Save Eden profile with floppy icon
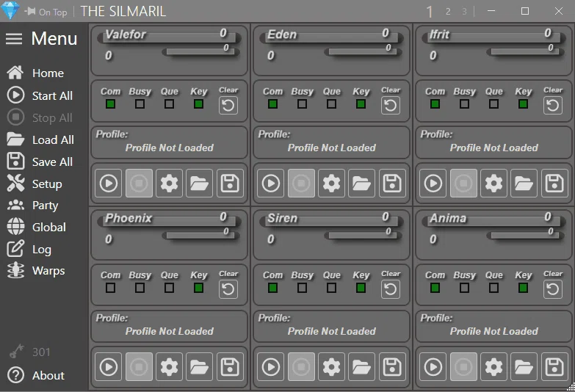The image size is (575, 392). (392, 183)
